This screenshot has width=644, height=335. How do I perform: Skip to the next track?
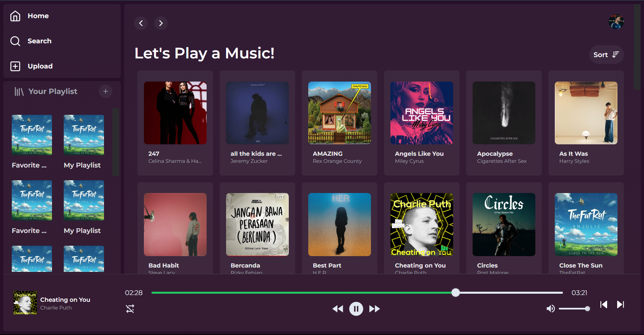pyautogui.click(x=621, y=304)
